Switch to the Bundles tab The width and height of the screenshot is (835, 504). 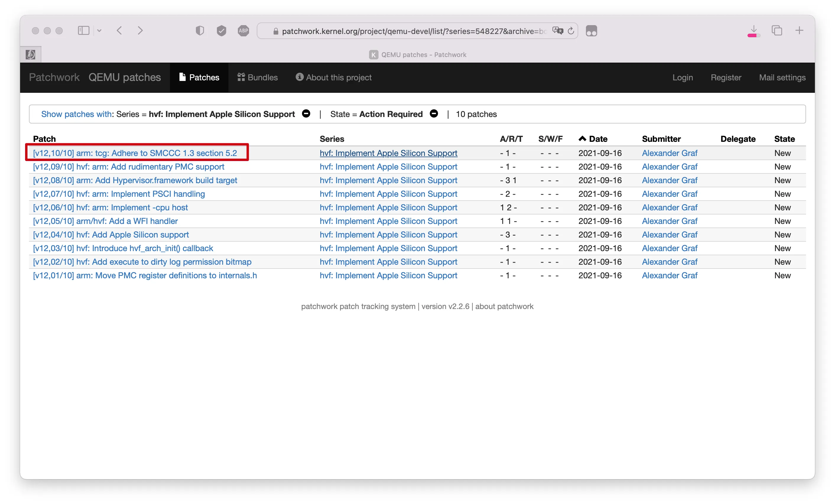coord(258,77)
